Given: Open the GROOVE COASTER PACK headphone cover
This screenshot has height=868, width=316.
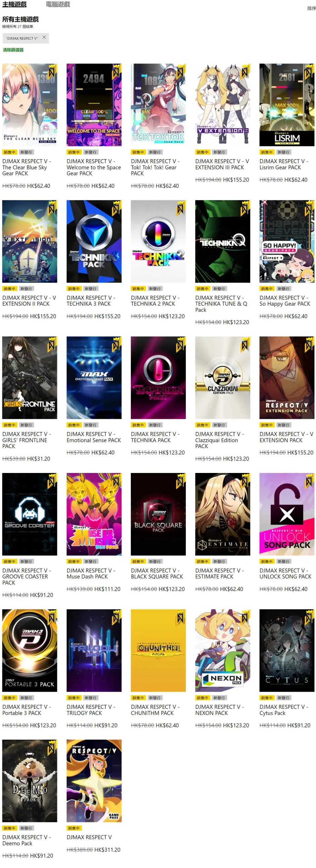Looking at the screenshot, I should click(30, 514).
